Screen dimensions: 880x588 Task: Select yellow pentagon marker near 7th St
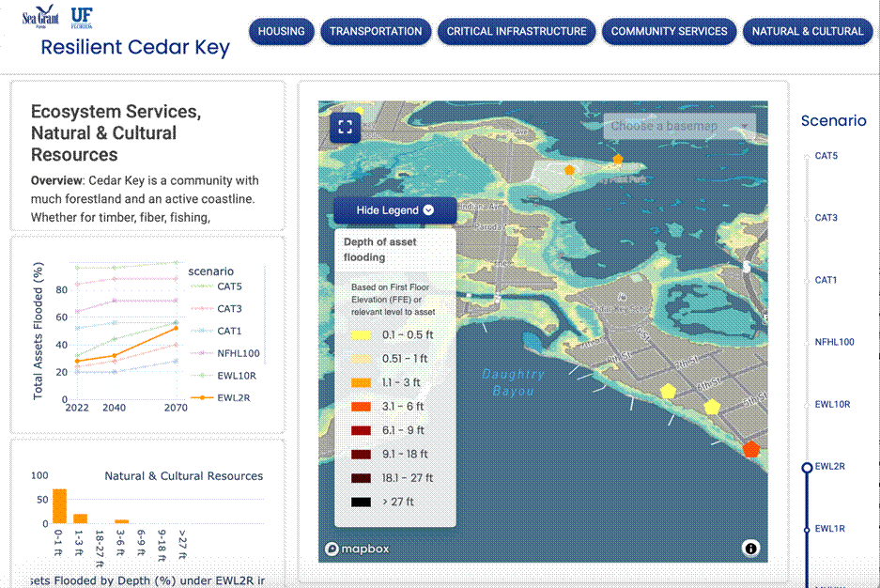pos(668,391)
